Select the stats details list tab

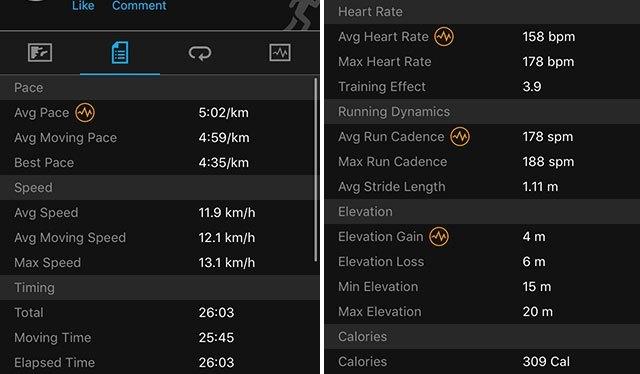120,53
